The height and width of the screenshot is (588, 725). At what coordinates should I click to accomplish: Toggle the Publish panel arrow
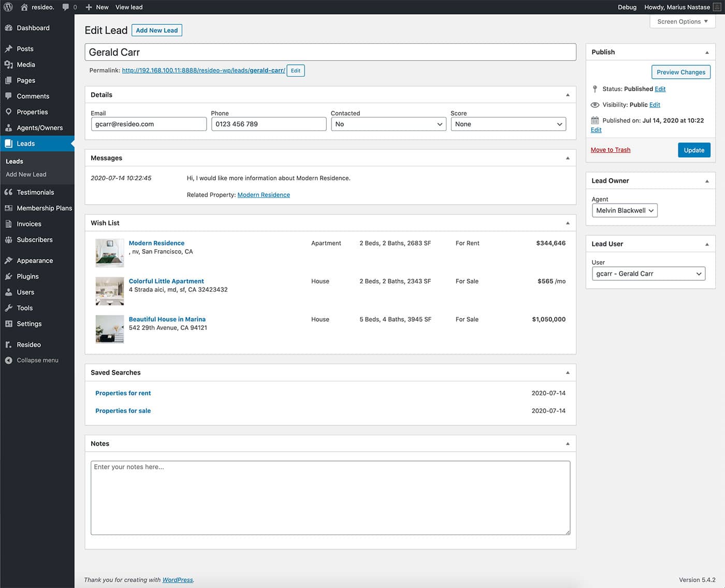pyautogui.click(x=707, y=52)
